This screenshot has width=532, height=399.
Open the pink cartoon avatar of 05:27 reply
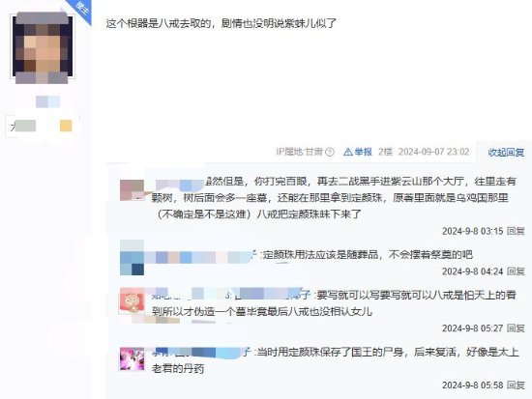(132, 299)
